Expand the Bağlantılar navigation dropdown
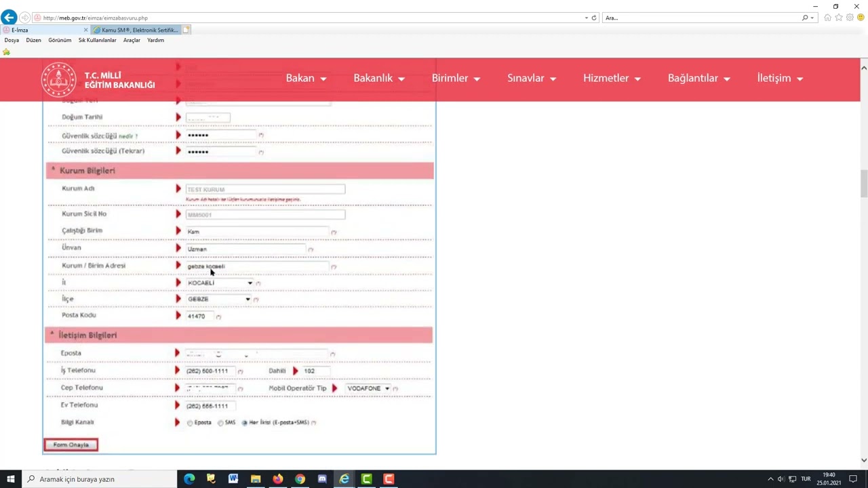 click(698, 78)
